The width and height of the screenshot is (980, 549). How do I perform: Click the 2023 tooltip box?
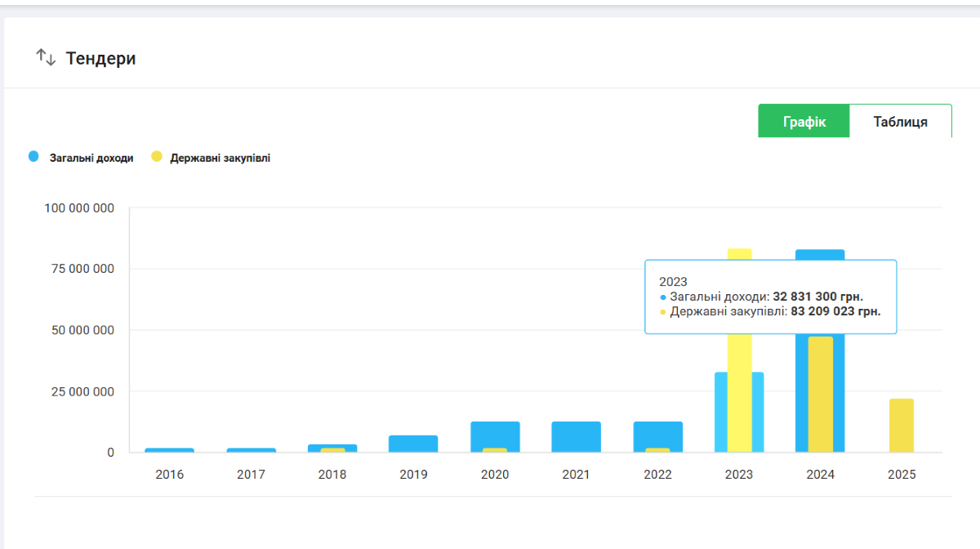click(x=770, y=297)
